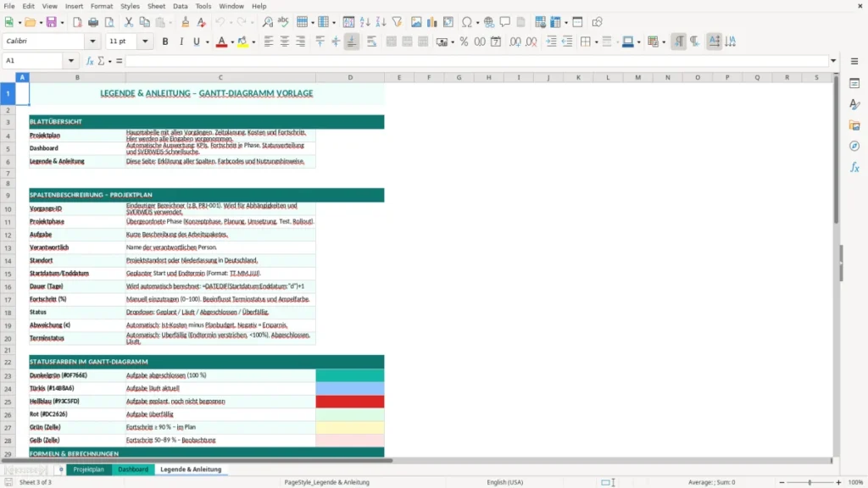The image size is (868, 488).
Task: Click the Insert Image icon
Action: tap(416, 22)
